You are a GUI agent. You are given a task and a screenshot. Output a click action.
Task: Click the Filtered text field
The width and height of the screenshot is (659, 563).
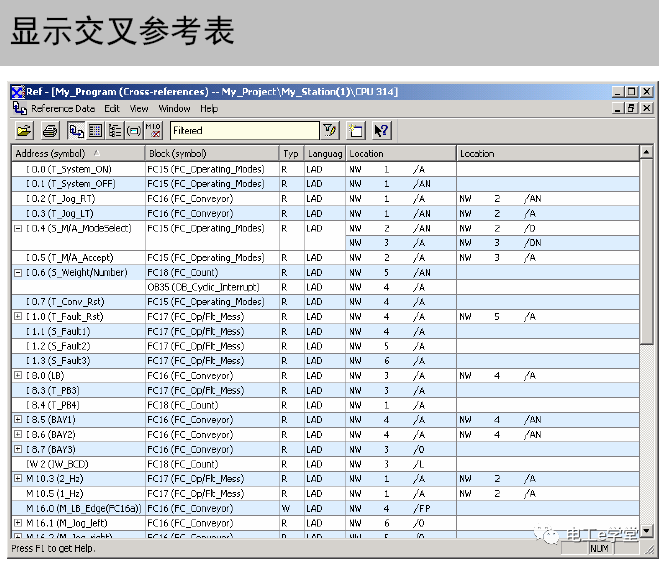(x=245, y=131)
